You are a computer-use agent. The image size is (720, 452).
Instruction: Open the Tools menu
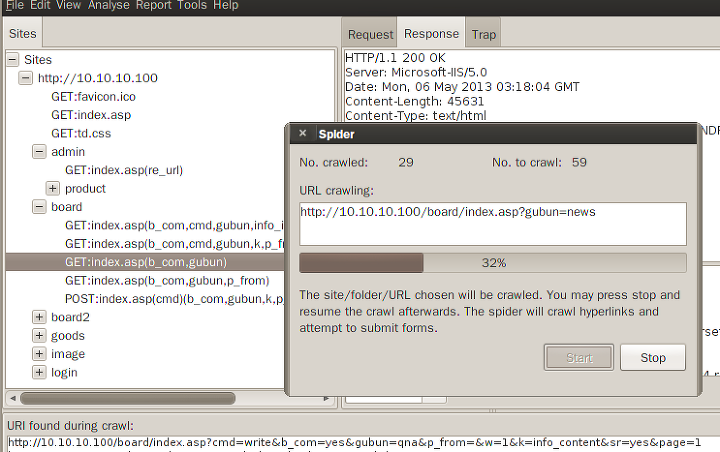192,5
